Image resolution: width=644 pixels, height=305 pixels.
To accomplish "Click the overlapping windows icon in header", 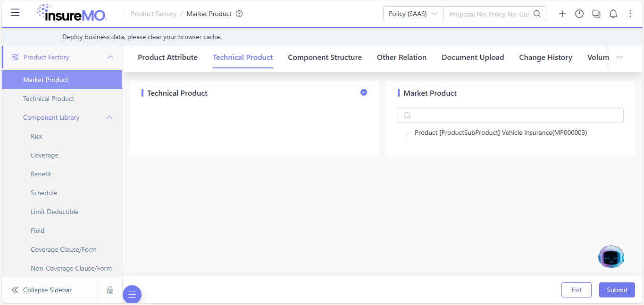I will pyautogui.click(x=596, y=14).
